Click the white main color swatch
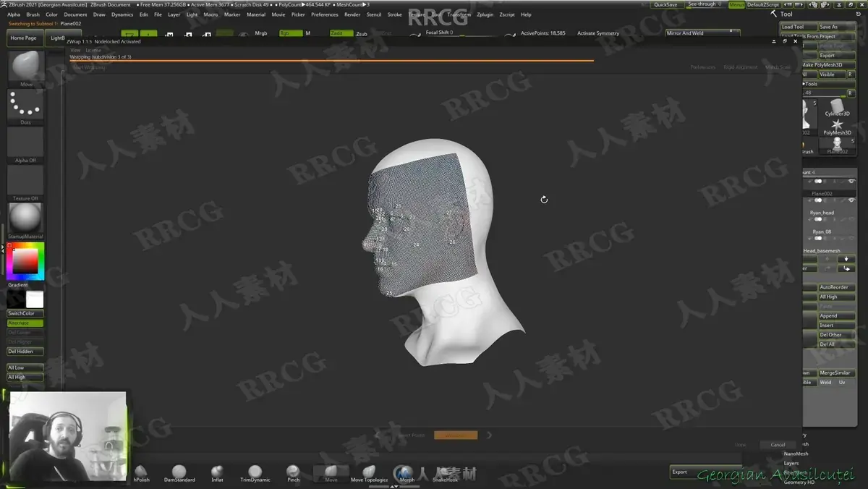 [x=35, y=299]
